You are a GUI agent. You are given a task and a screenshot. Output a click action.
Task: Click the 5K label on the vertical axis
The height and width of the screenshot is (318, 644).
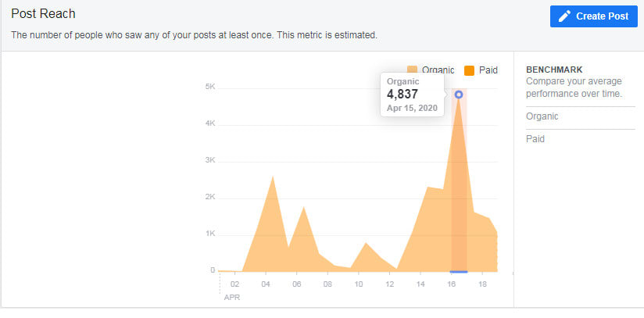[x=210, y=87]
